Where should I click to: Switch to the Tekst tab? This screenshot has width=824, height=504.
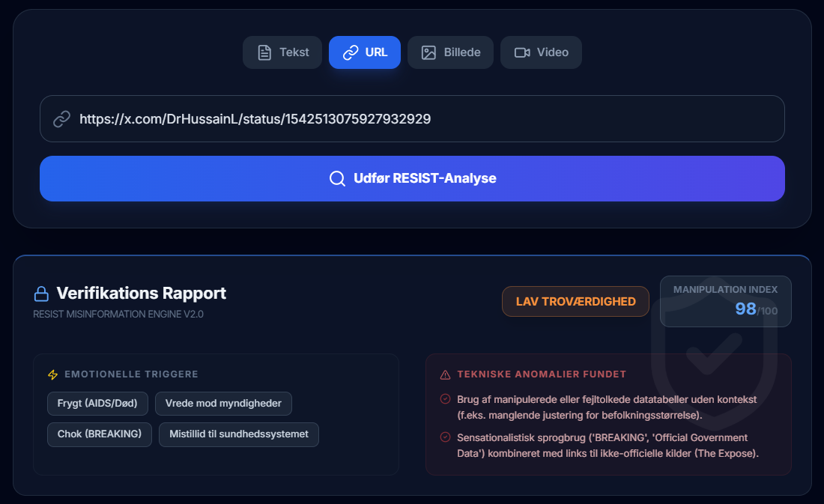[x=282, y=52]
